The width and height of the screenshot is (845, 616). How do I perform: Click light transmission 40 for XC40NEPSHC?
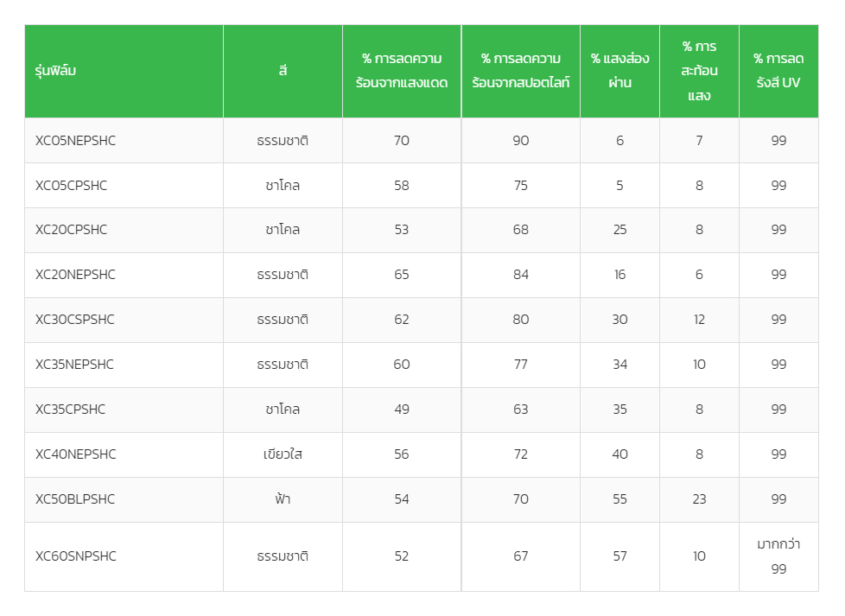click(619, 454)
